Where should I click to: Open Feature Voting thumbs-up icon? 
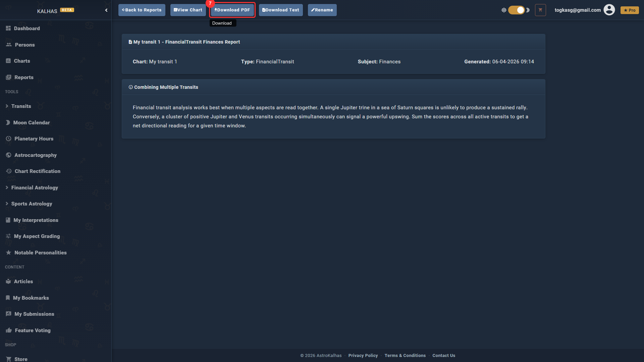(x=9, y=330)
